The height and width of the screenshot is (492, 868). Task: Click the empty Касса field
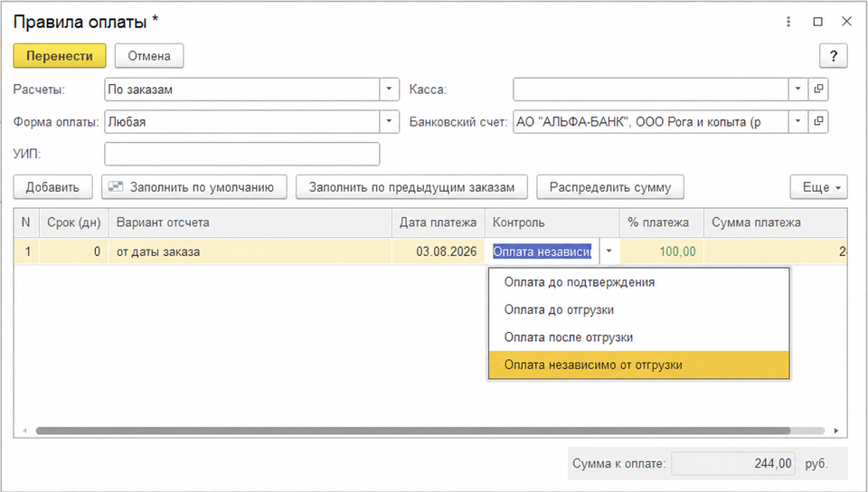point(650,90)
